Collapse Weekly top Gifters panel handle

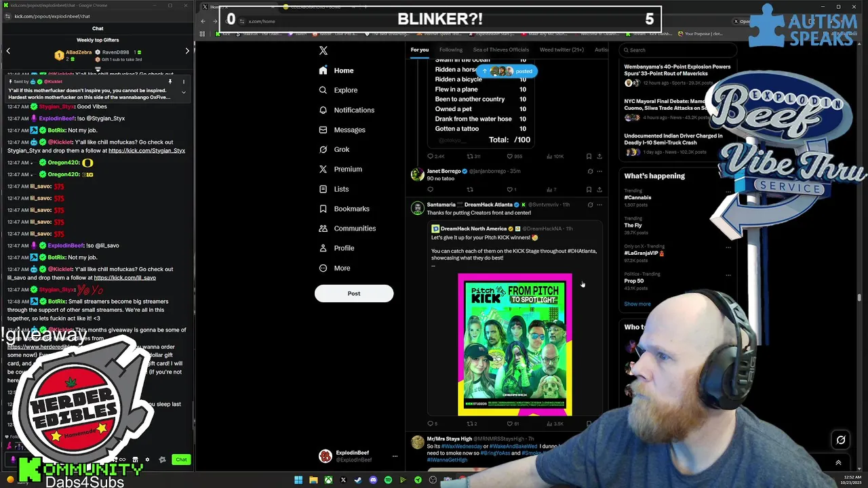[98, 69]
